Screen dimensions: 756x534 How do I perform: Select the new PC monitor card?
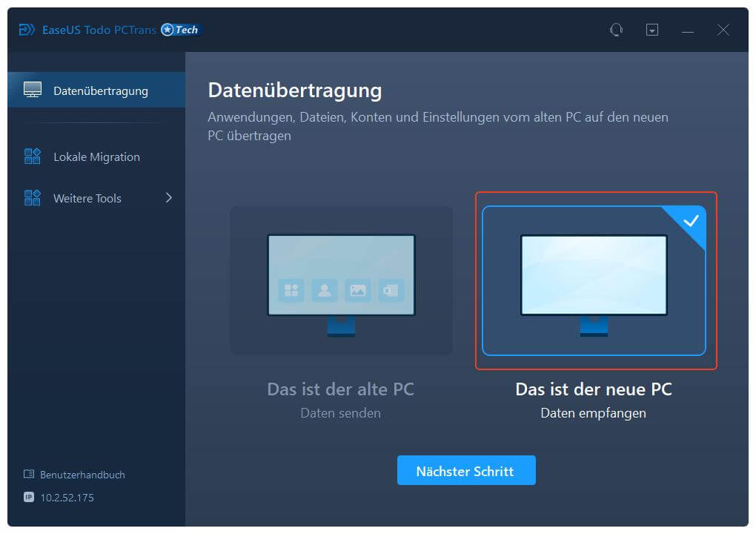tap(594, 280)
